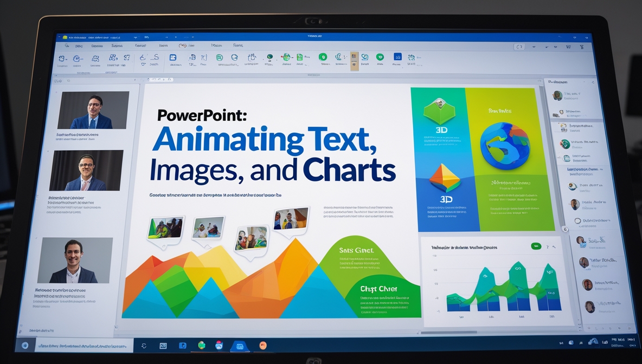Select the blue globe graphic on the slide

tap(505, 146)
